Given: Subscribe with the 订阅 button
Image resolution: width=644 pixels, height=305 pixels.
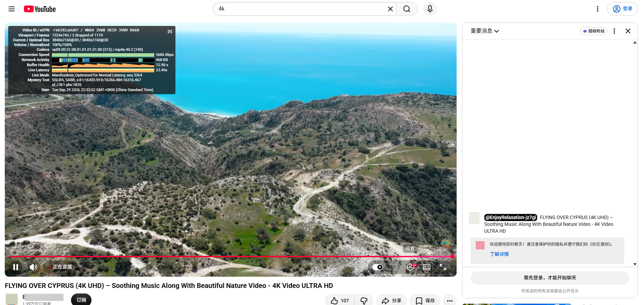Looking at the screenshot, I should coord(81,300).
